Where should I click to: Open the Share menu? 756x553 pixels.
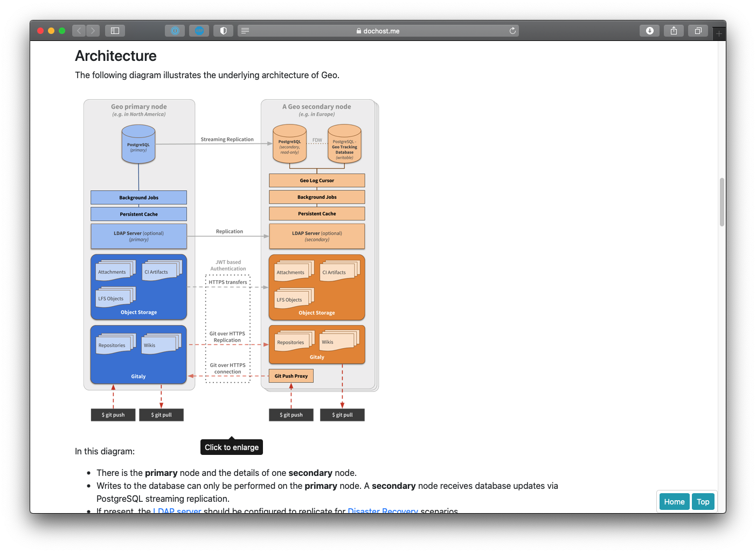pyautogui.click(x=674, y=31)
